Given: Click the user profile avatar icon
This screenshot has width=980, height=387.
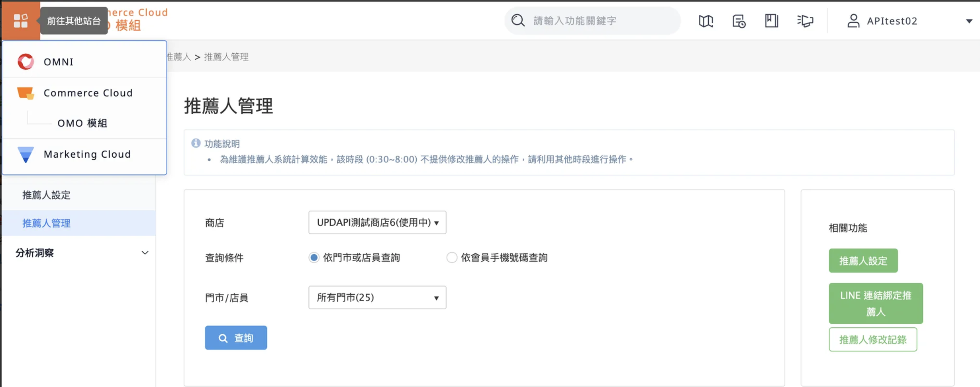Looking at the screenshot, I should 853,21.
